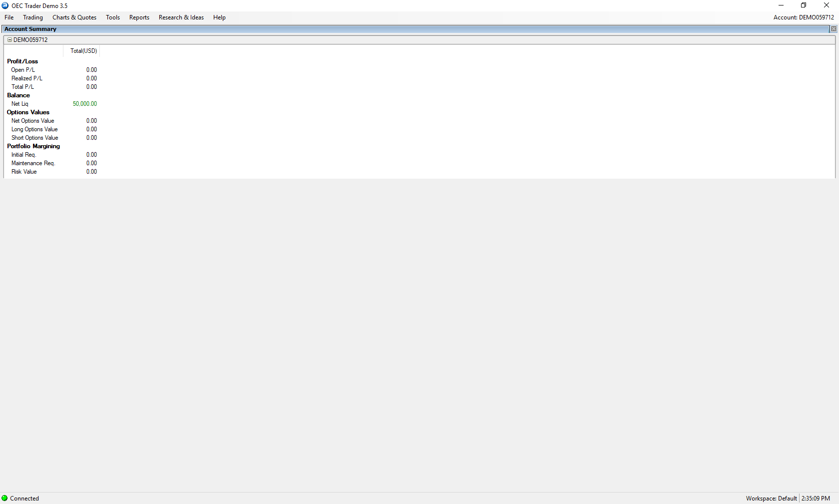839x504 pixels.
Task: Select the Total P/L row label
Action: (23, 87)
